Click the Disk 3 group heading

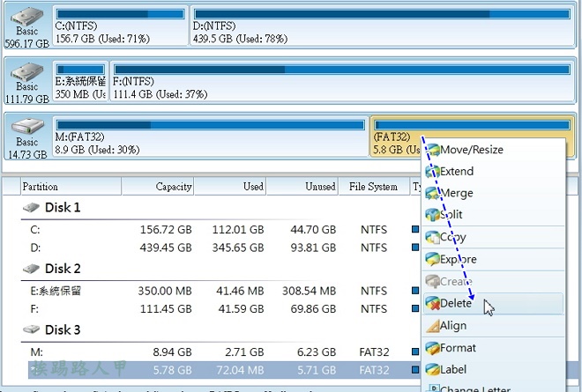(x=63, y=329)
